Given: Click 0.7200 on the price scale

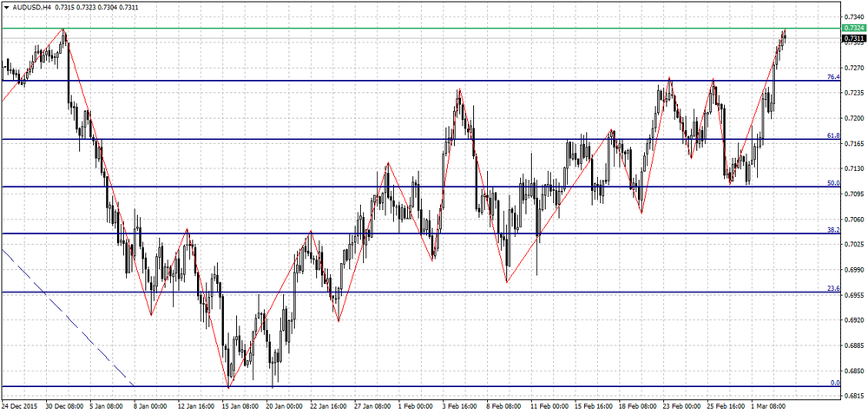Looking at the screenshot, I should 854,118.
